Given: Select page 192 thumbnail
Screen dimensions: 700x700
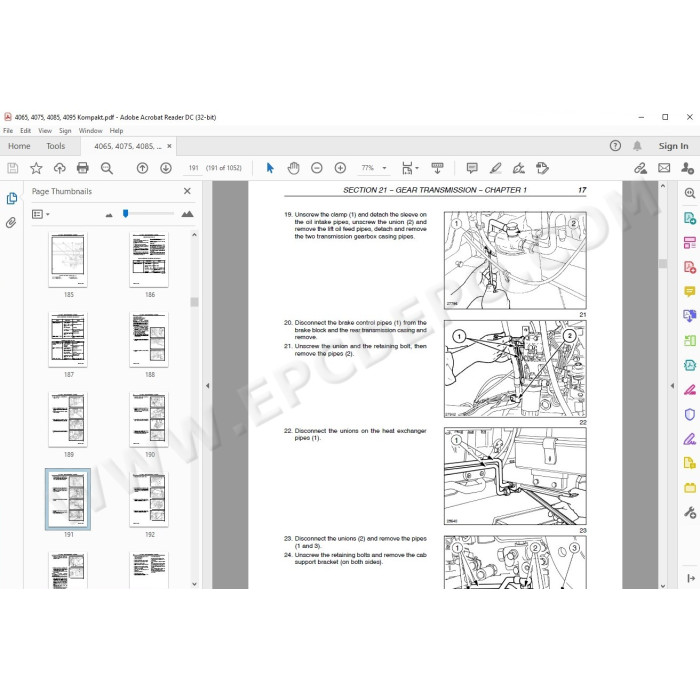Looking at the screenshot, I should [x=149, y=499].
